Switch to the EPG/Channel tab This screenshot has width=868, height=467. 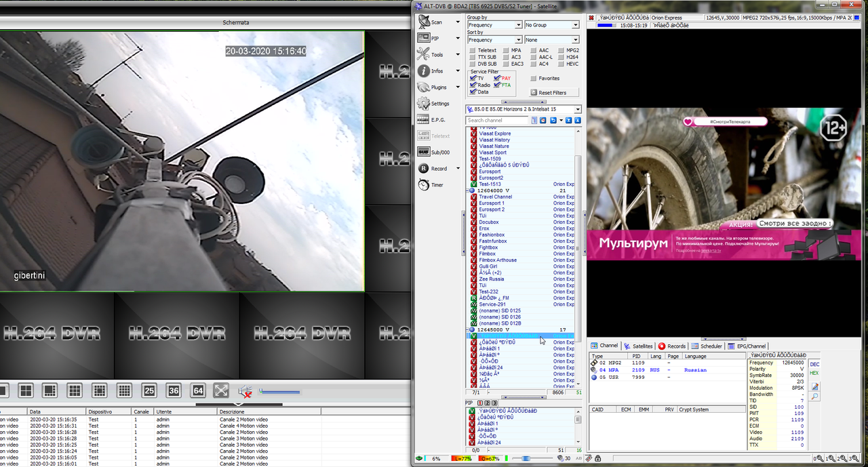747,346
